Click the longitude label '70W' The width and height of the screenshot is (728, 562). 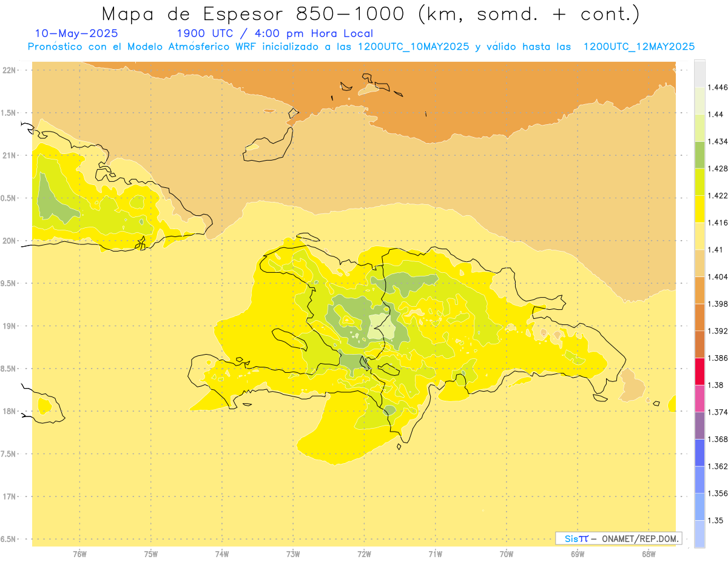(507, 554)
